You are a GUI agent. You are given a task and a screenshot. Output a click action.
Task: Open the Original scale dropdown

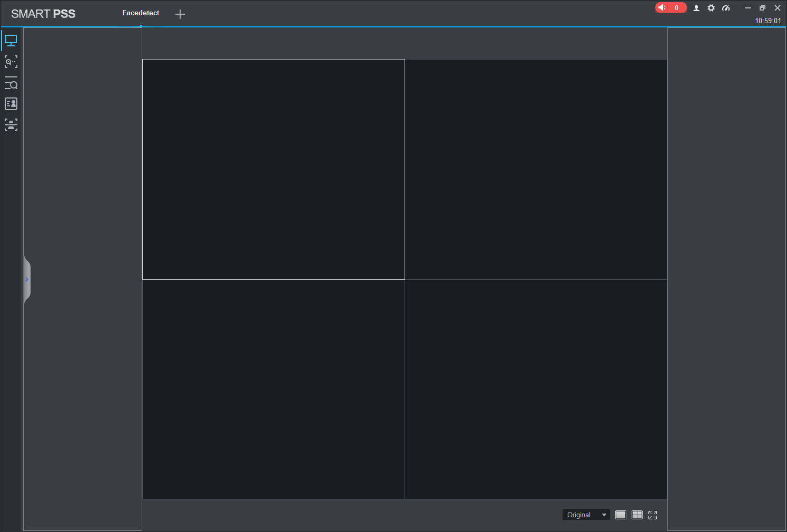(586, 515)
